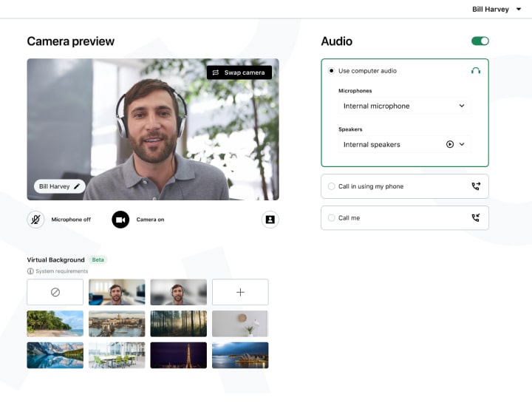532x414 pixels.
Task: Pick the Eiffel Tower night background
Action: tap(178, 355)
